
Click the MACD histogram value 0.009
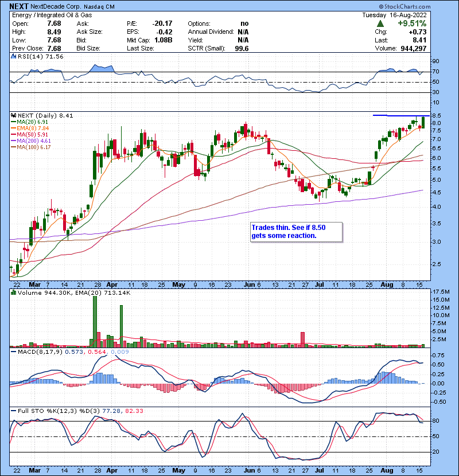point(120,352)
